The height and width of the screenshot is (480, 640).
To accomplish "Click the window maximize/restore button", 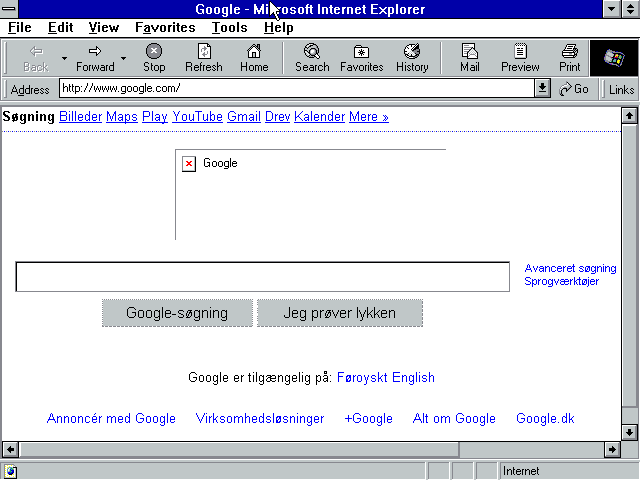I will [631, 9].
